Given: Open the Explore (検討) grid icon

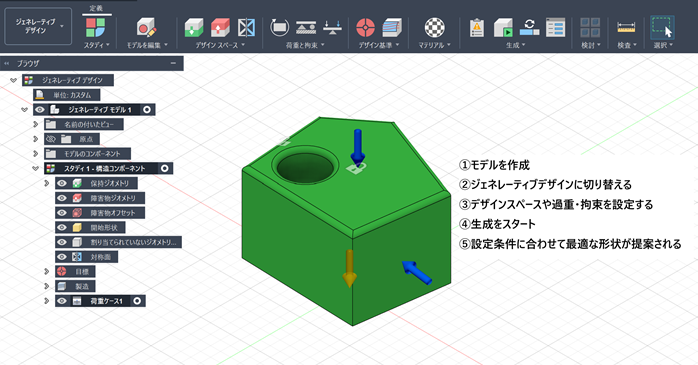Looking at the screenshot, I should pyautogui.click(x=590, y=28).
